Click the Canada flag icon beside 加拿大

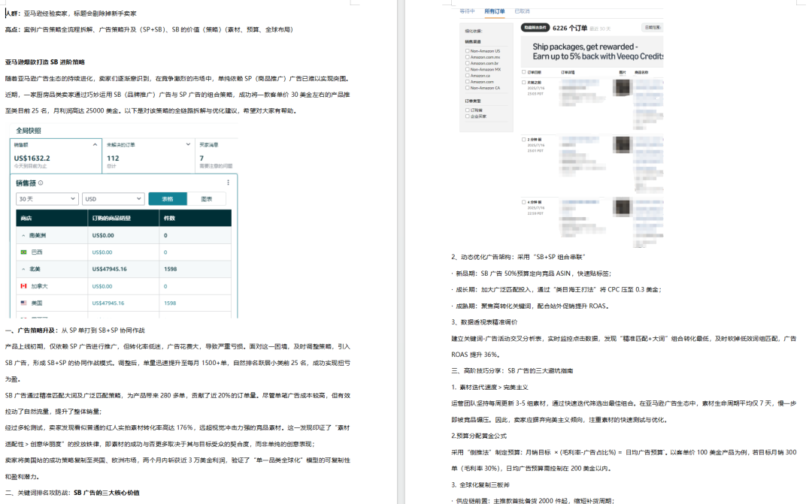pyautogui.click(x=23, y=286)
